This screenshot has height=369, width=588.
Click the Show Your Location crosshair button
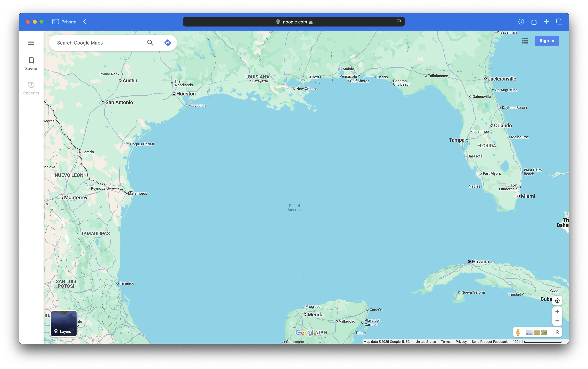point(557,301)
